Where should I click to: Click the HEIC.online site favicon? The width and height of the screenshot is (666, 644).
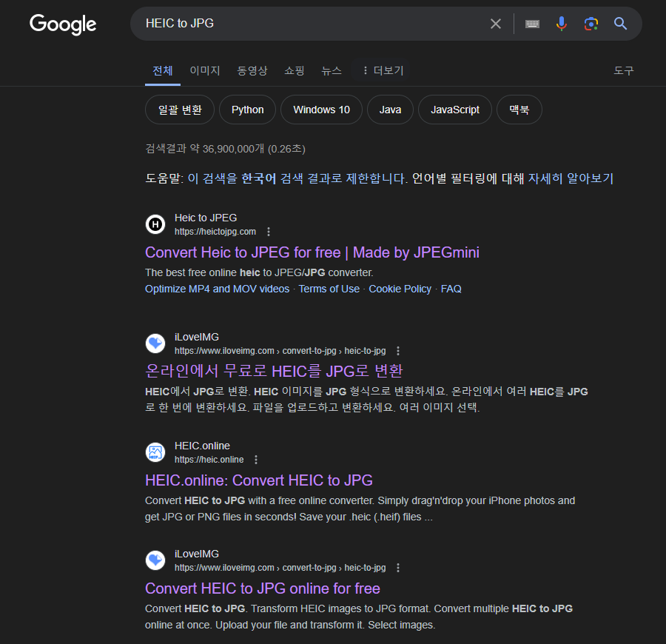click(155, 452)
